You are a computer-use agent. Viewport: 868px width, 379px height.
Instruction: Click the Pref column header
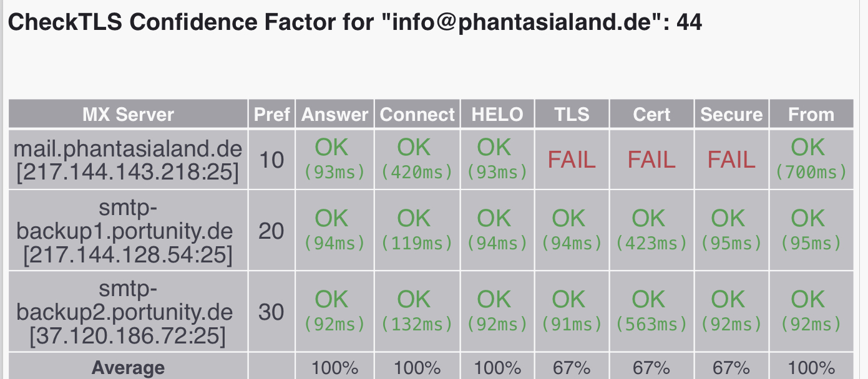(272, 114)
